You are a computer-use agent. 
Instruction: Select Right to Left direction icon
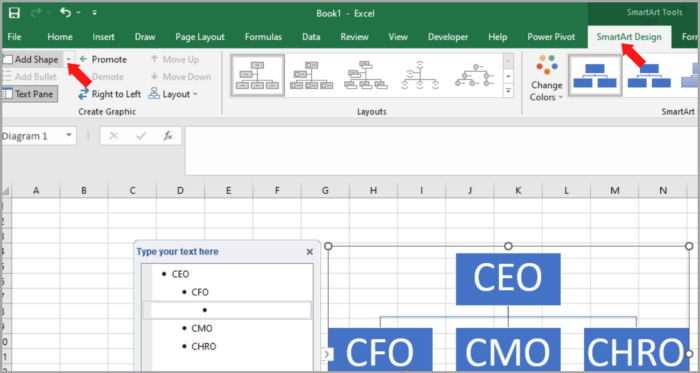pos(83,94)
